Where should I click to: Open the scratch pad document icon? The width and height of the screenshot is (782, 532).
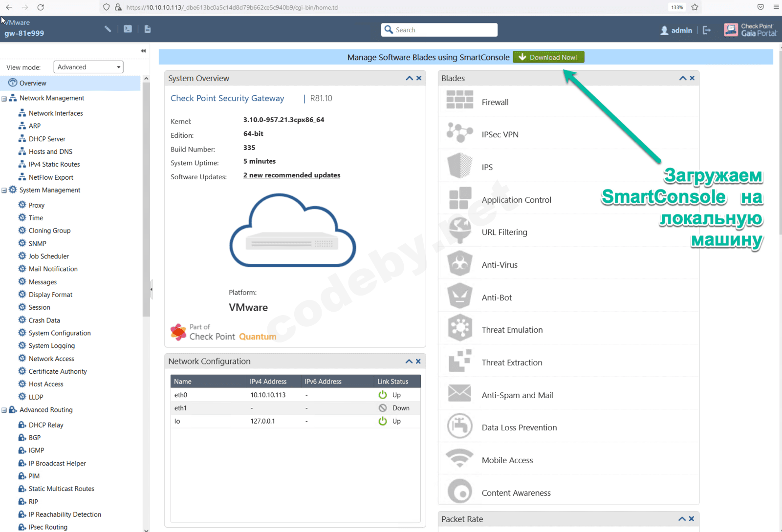tap(148, 29)
